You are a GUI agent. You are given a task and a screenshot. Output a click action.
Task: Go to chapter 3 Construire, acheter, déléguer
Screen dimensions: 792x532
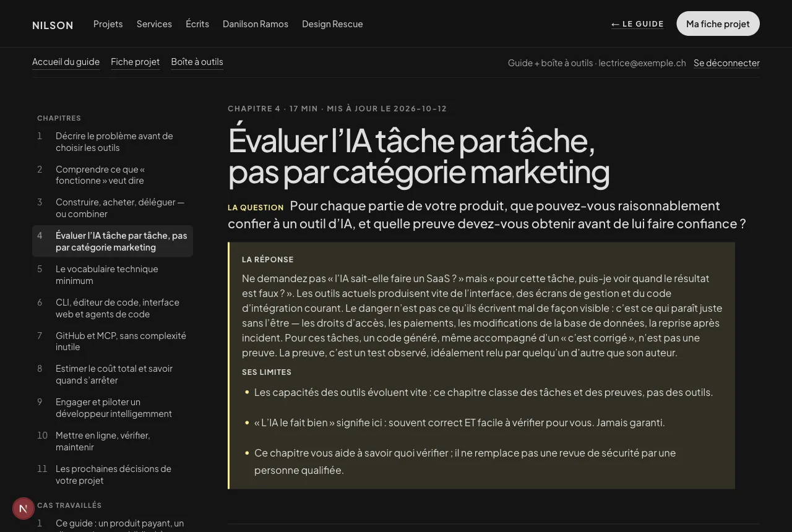coord(113,208)
